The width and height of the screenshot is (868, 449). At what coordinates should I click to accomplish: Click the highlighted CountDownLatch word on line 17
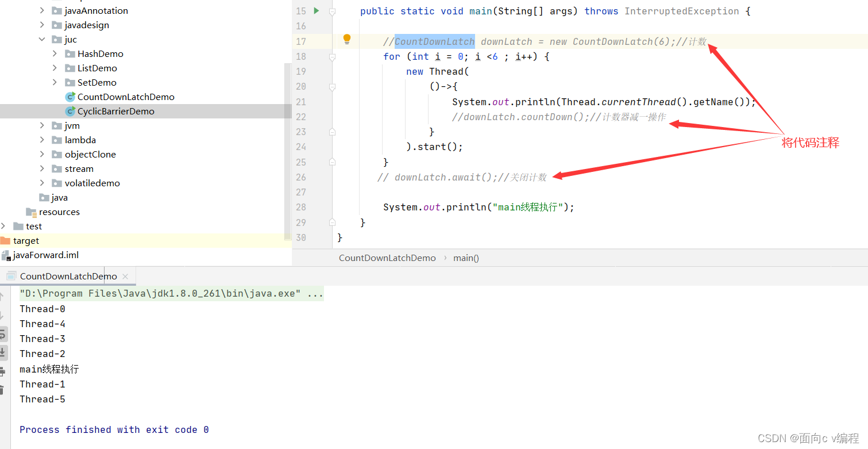coord(435,41)
